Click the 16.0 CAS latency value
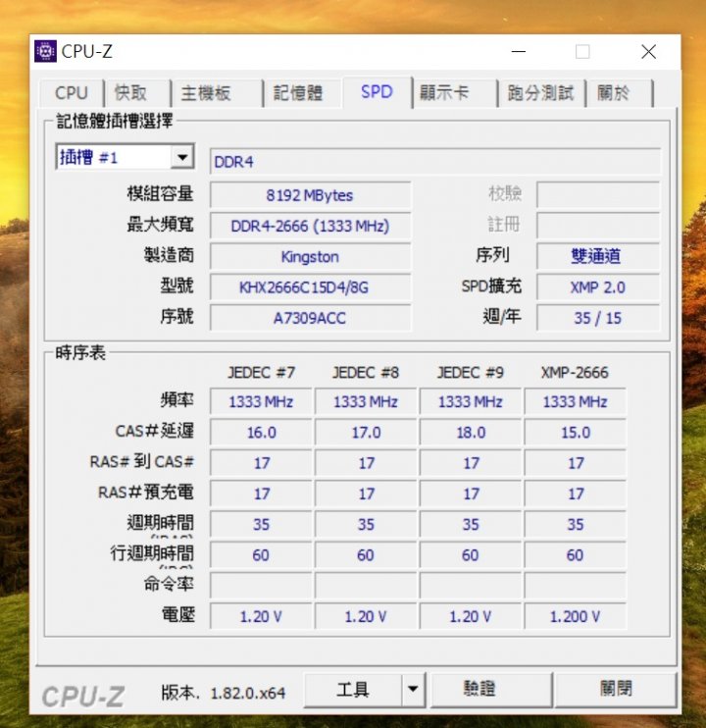Screen dimensions: 706x728 [261, 433]
